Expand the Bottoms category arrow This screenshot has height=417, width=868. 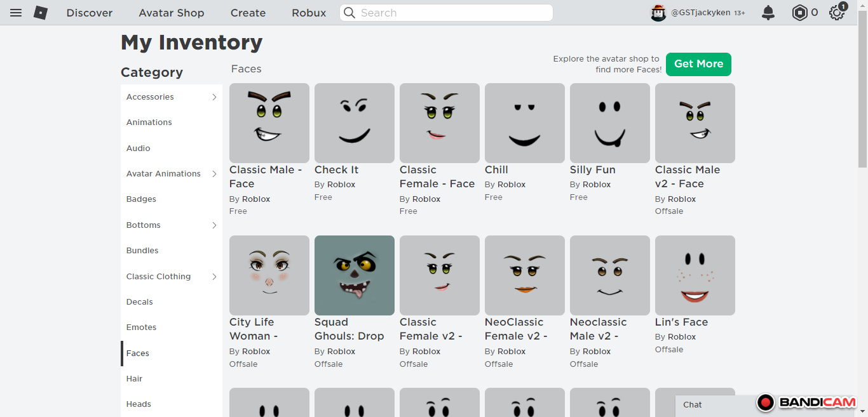click(214, 225)
